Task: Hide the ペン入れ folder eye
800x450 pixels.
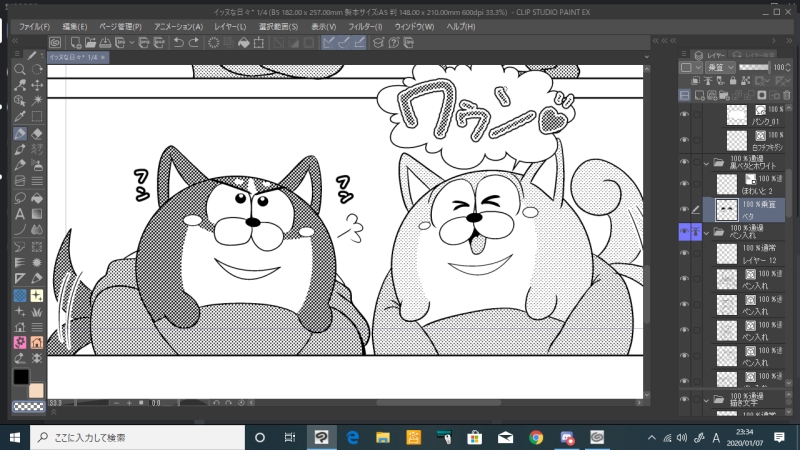Action: pos(684,232)
